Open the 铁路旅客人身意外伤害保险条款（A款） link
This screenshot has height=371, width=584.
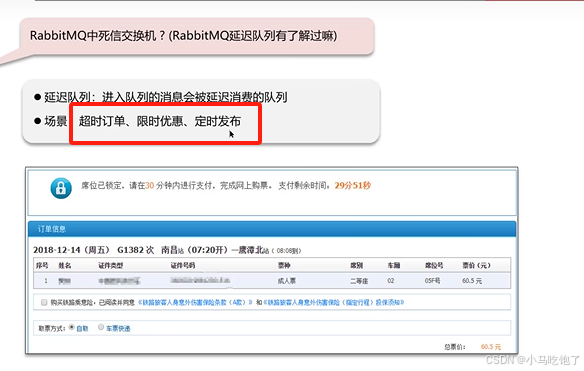pos(195,302)
